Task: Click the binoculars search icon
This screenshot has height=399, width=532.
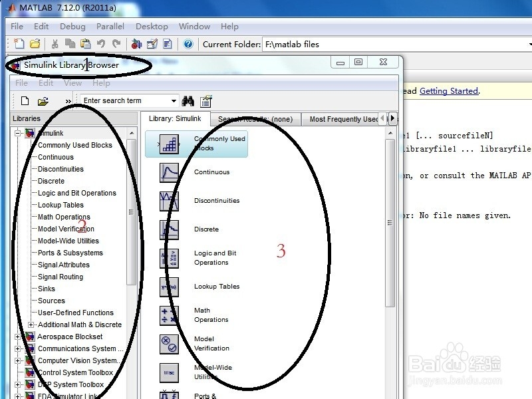Action: coord(188,101)
